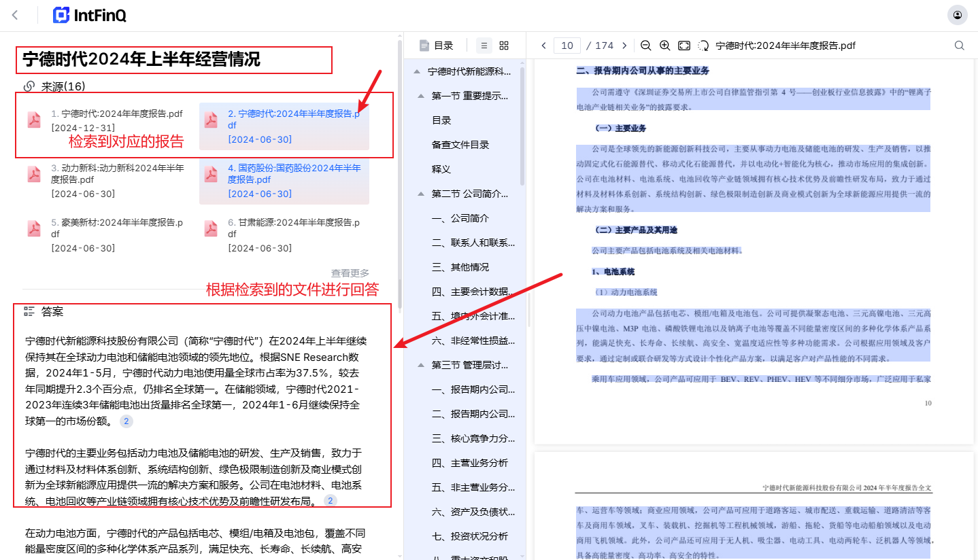Screen dimensions: 978x560
Task: Switch outline to list view
Action: 484,46
